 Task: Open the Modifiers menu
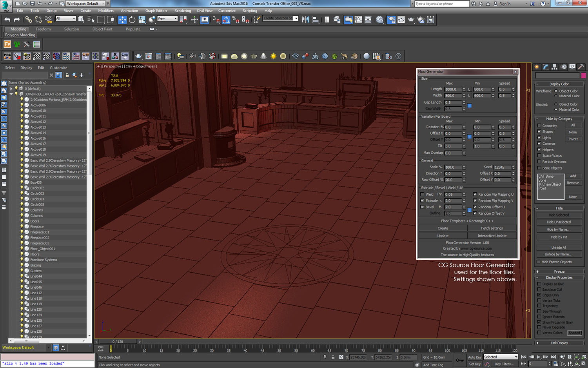click(x=105, y=11)
